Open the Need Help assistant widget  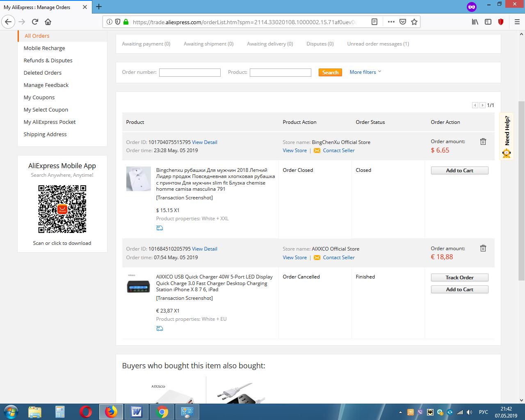coord(507,136)
